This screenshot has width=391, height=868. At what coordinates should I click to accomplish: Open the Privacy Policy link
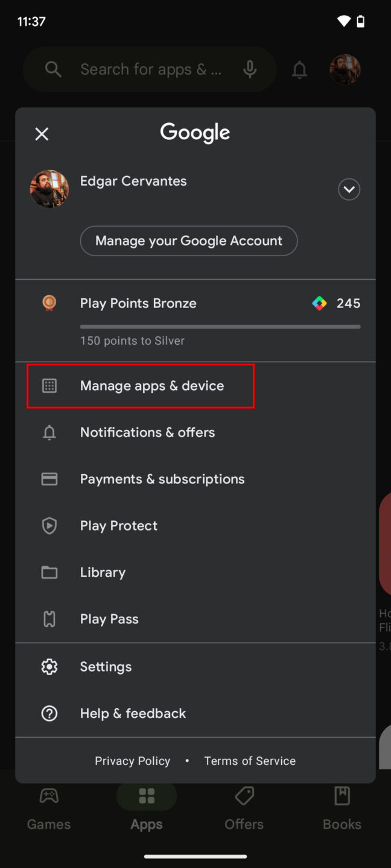point(132,761)
